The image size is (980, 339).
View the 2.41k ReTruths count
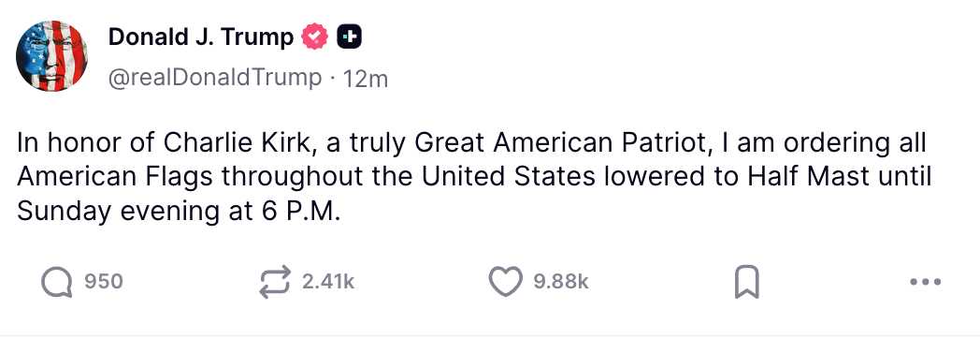pos(328,282)
